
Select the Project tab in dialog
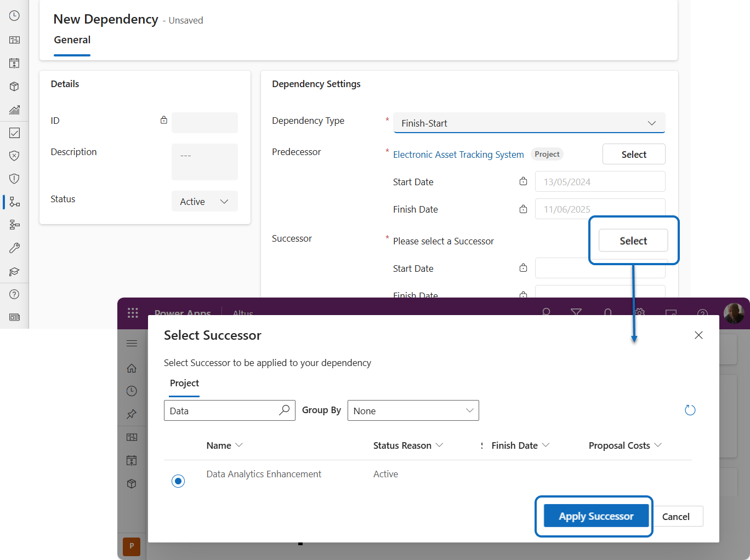(x=184, y=384)
